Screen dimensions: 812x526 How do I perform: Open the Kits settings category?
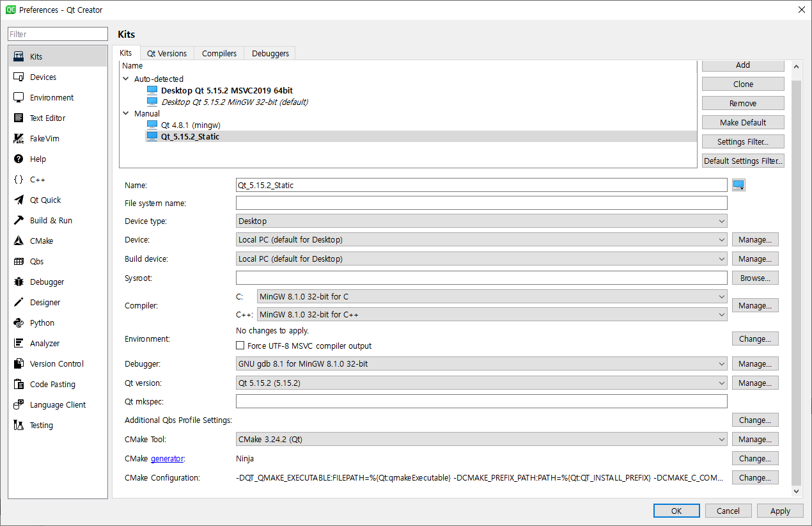click(58, 56)
